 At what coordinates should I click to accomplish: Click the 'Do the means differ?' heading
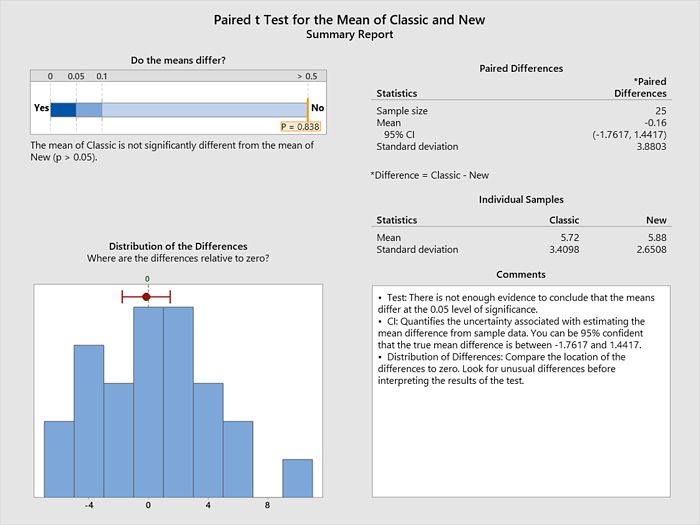pos(178,61)
